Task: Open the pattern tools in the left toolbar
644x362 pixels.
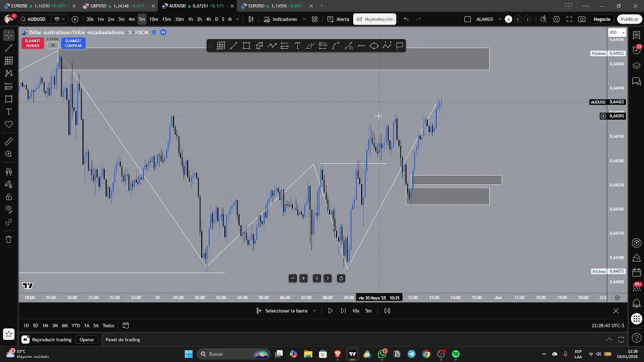Action: click(x=9, y=73)
